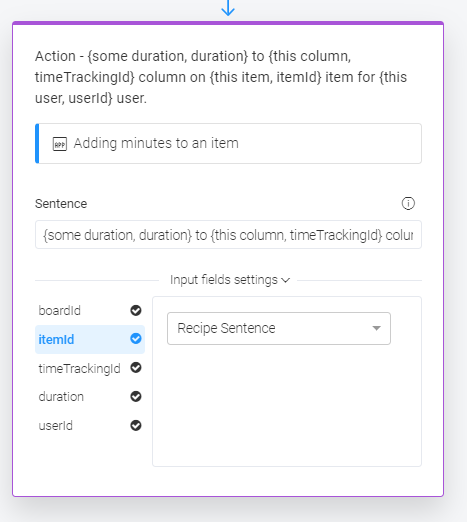Click the userId checkmark icon

pos(136,425)
